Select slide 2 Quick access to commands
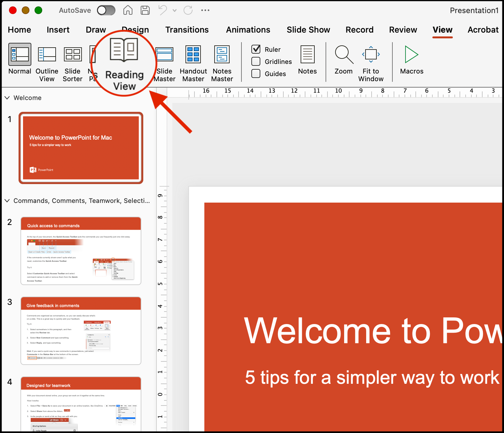Image resolution: width=504 pixels, height=433 pixels. 81,251
